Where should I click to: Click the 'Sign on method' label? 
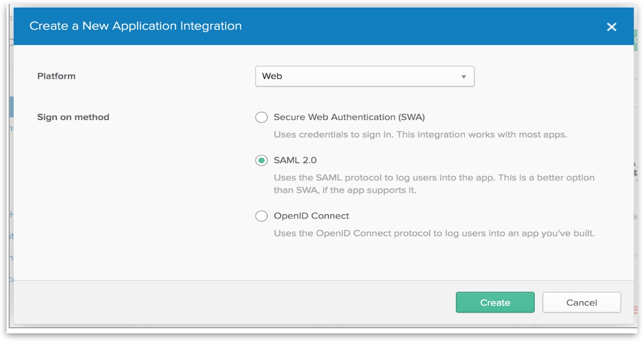click(x=73, y=117)
